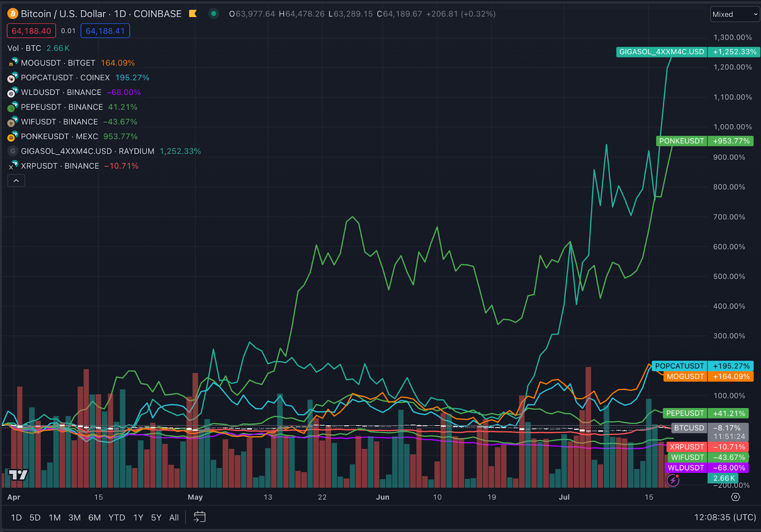The width and height of the screenshot is (761, 532).
Task: Click XRPUSDT price axis label
Action: [x=708, y=447]
